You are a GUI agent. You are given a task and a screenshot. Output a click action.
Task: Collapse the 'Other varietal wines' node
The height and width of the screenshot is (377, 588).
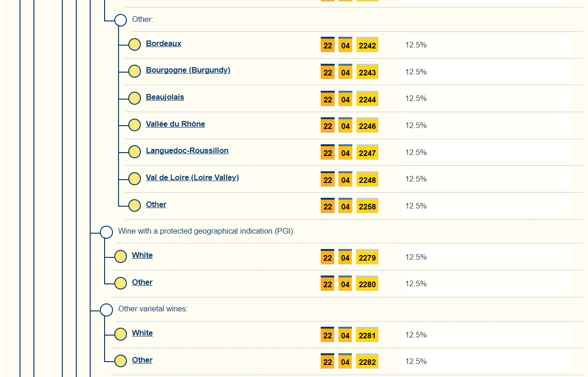pos(106,310)
